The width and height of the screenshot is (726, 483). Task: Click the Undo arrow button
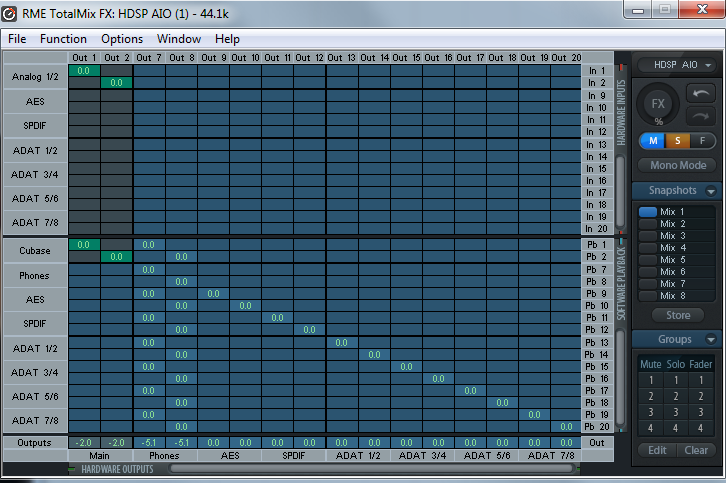coord(701,94)
